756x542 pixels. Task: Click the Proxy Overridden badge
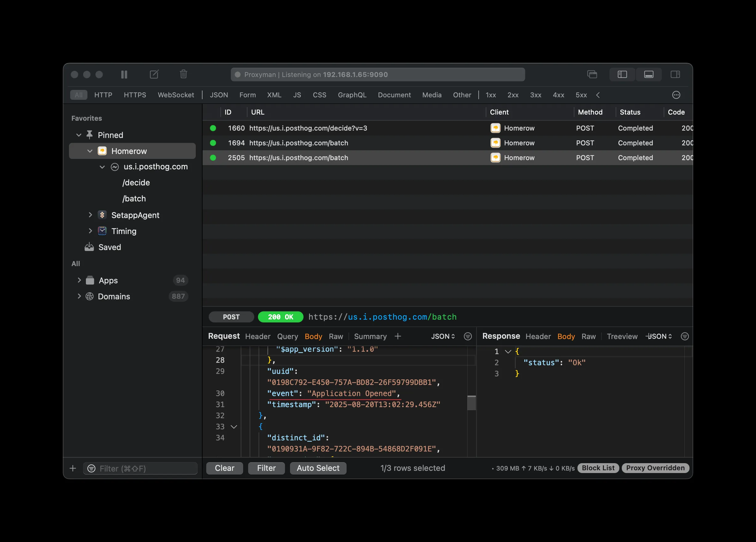[655, 468]
